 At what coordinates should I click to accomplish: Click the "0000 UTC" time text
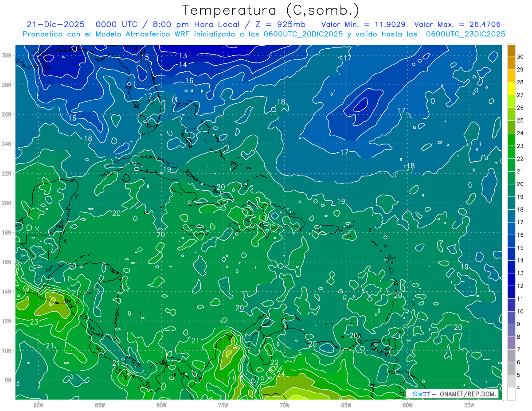116,24
